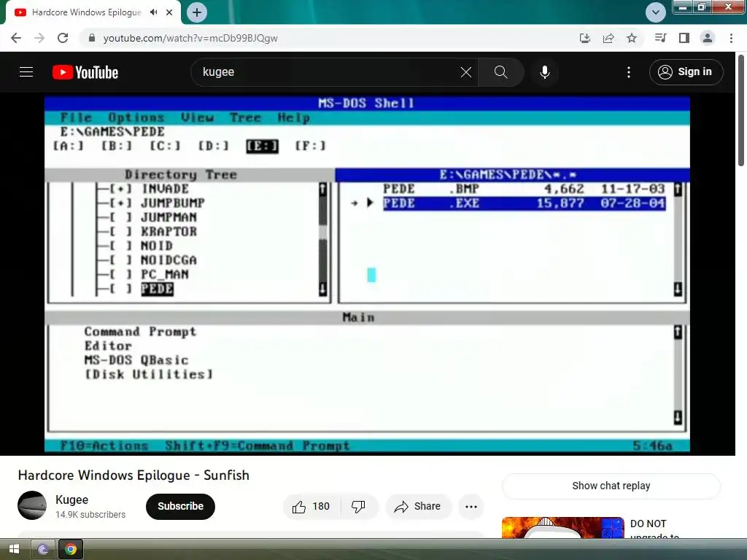Open the DO NOT upgrade recommended video
The image size is (747, 560).
pos(562,528)
